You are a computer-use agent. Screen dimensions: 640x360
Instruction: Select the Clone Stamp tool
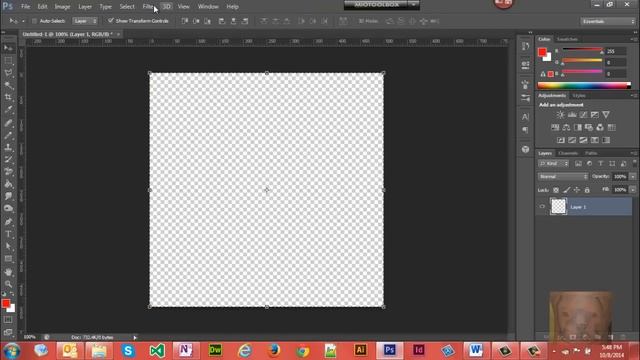coord(8,147)
